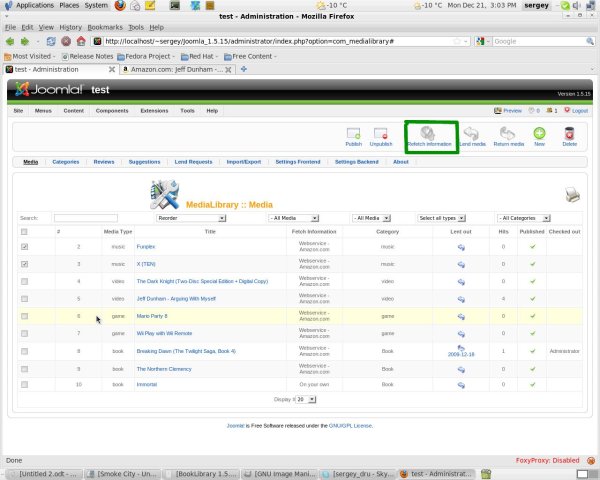Click the printer icon beside MediaLibrary heading
This screenshot has width=600, height=480.
(x=572, y=194)
